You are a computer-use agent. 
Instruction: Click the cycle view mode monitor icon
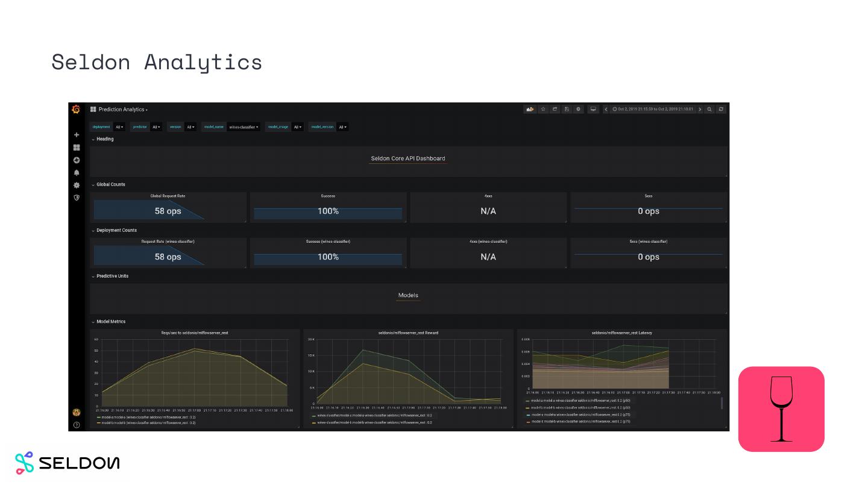tap(593, 109)
